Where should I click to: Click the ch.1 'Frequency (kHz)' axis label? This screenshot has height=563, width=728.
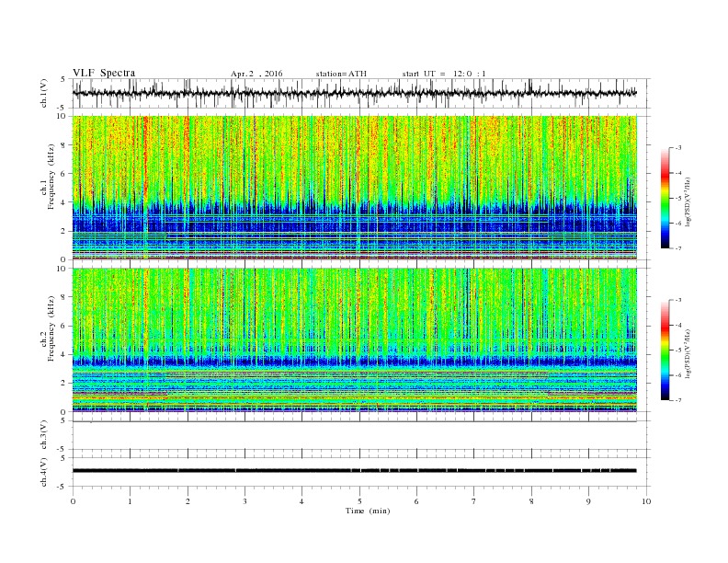click(51, 177)
